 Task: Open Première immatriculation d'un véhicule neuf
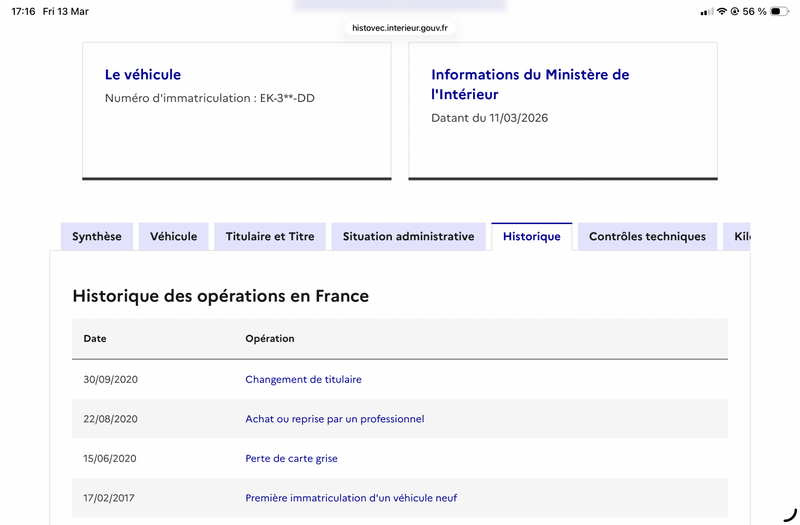(351, 498)
